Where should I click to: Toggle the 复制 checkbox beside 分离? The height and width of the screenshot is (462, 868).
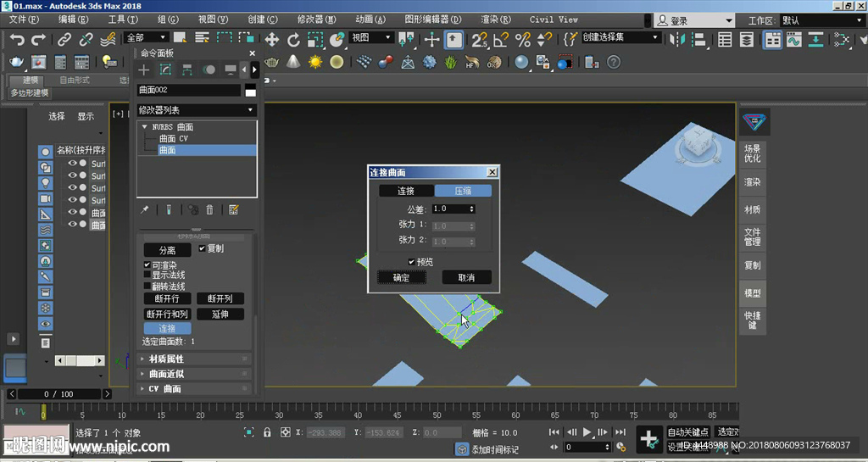coord(202,248)
